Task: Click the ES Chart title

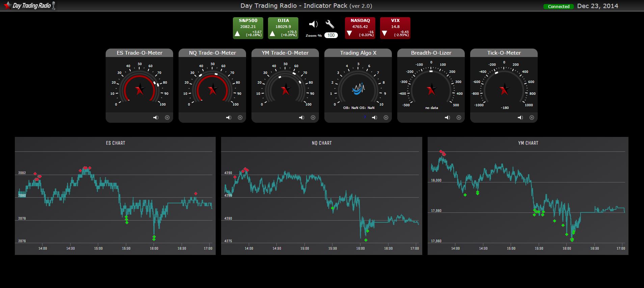Action: coord(115,143)
